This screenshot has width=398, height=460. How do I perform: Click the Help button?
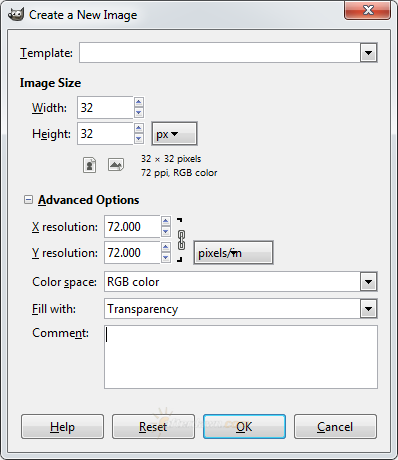click(62, 426)
